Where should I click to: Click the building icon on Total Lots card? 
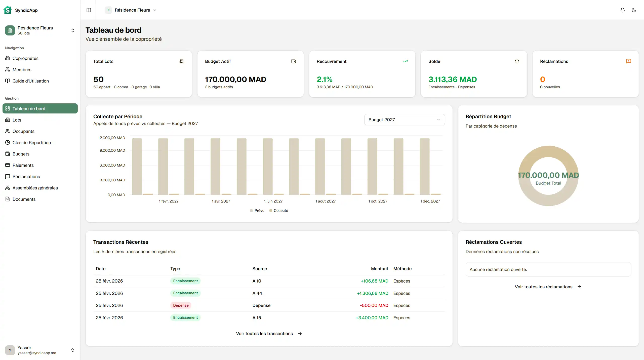(182, 61)
